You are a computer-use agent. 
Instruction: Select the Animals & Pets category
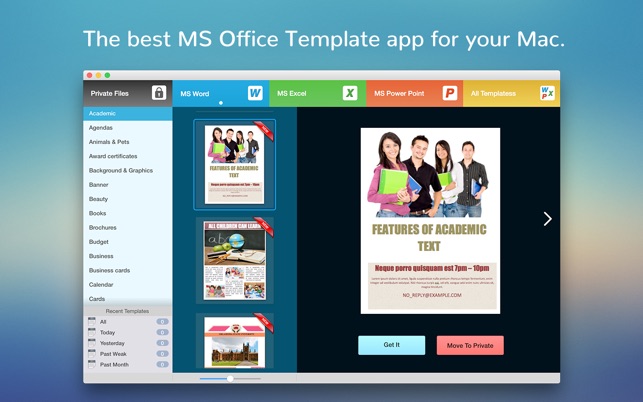(x=128, y=142)
